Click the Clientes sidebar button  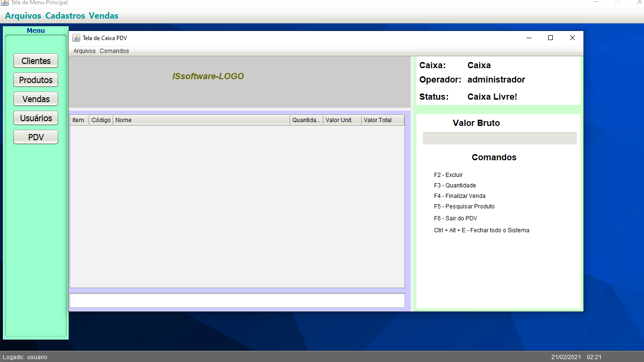36,61
